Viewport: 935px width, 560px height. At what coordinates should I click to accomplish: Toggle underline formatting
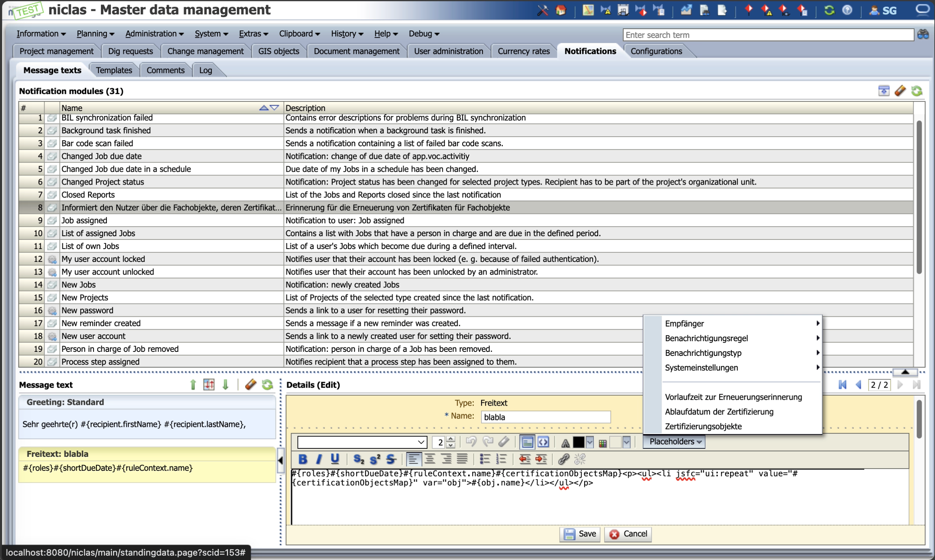[335, 459]
